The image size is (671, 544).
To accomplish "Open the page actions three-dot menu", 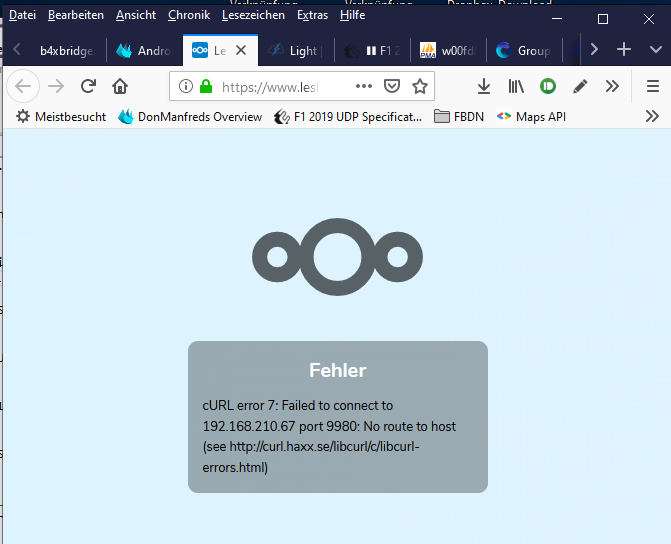I will point(364,86).
